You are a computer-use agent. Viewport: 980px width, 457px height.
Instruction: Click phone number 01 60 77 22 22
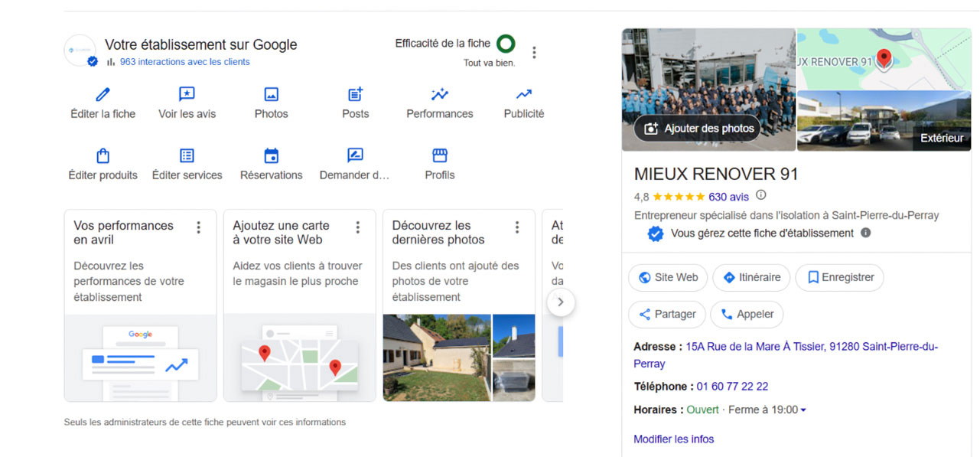[x=732, y=387]
